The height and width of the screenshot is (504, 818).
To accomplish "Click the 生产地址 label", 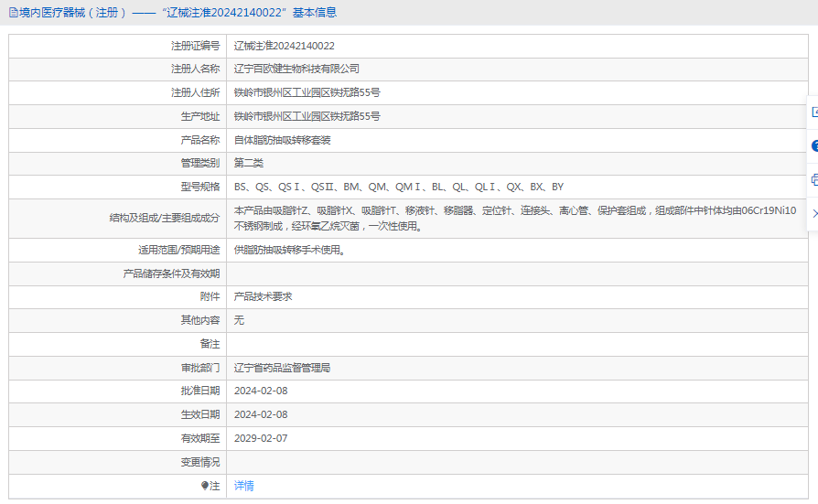I will point(200,116).
